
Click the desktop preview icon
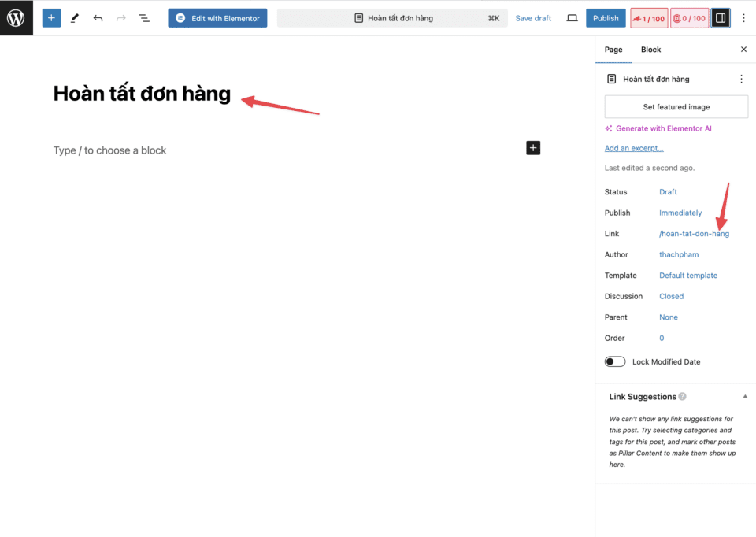click(573, 17)
